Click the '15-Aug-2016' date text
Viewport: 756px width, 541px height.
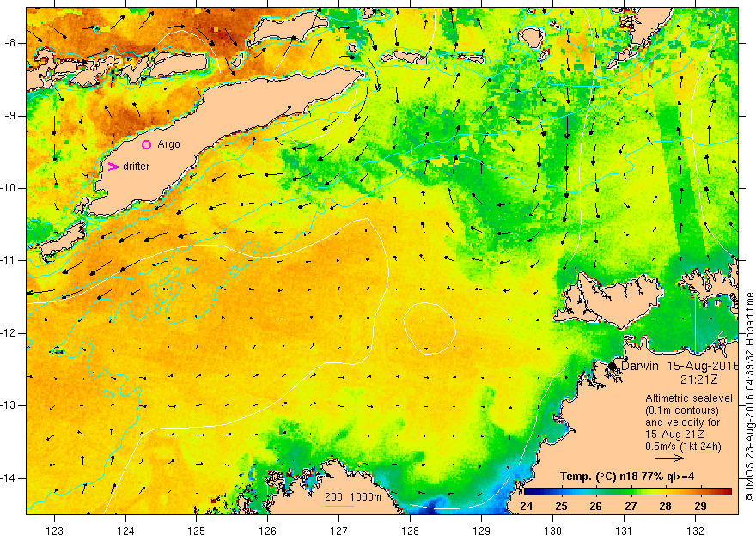click(x=703, y=366)
